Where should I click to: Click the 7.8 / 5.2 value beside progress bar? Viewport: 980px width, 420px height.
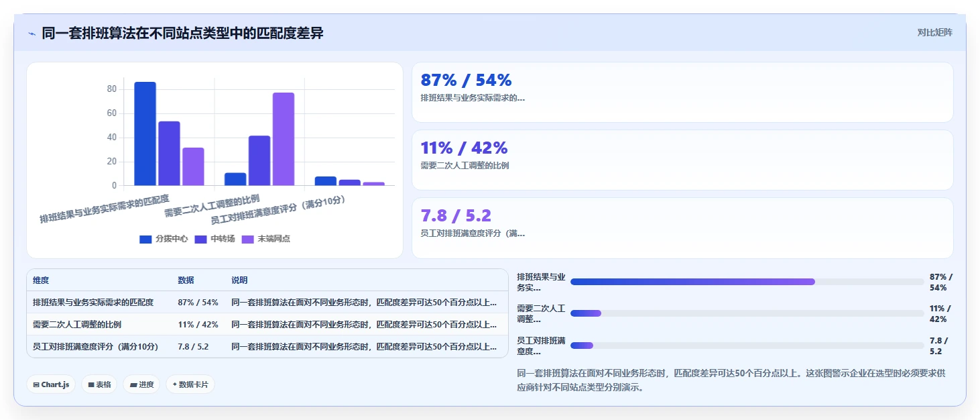[x=937, y=346]
